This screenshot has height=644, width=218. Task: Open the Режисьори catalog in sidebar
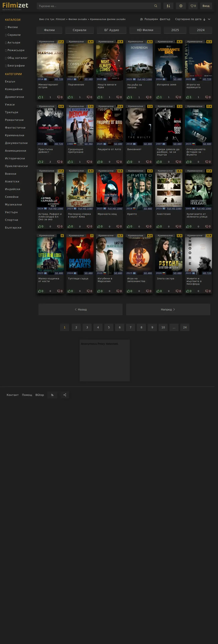[x=15, y=50]
